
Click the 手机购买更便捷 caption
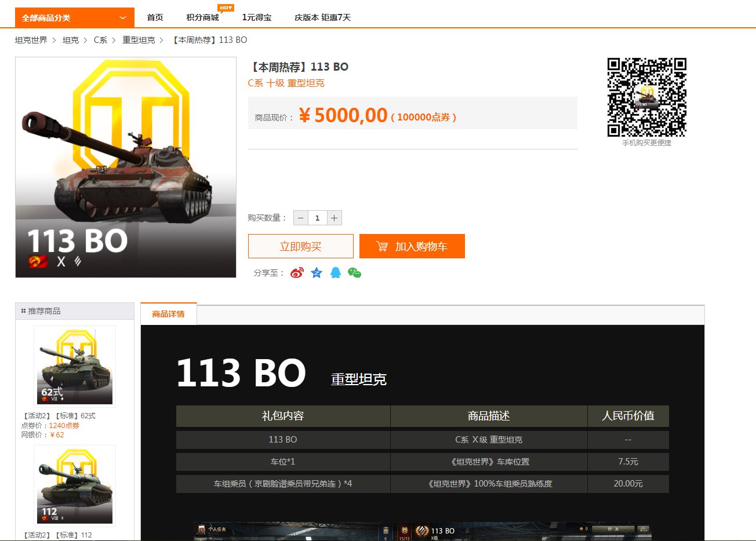[x=647, y=143]
